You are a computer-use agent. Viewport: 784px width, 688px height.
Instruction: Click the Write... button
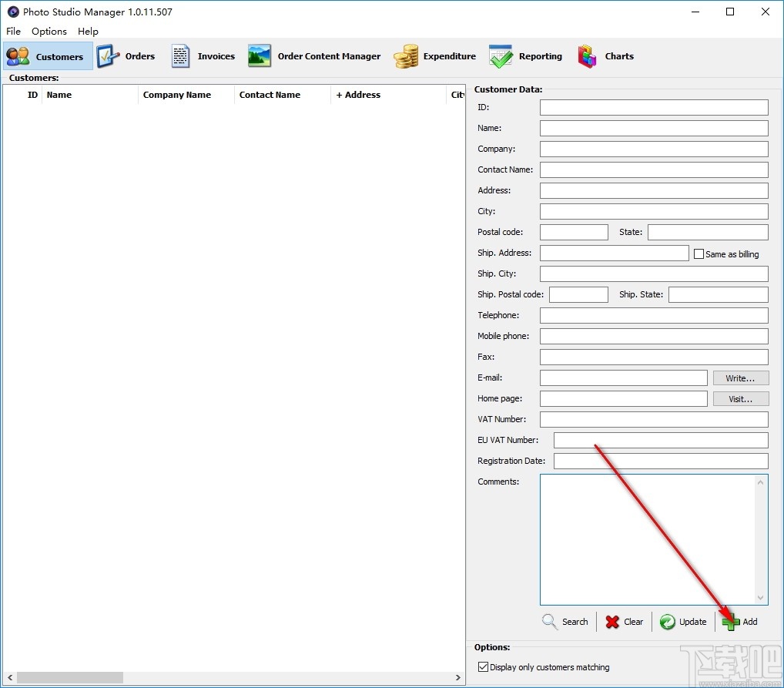click(741, 378)
